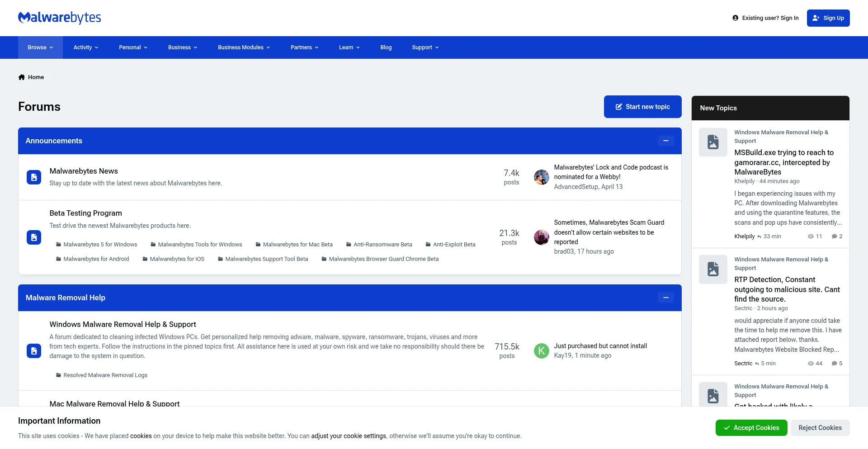The width and height of the screenshot is (868, 449).
Task: Open the adjust your cookie settings link
Action: pos(349,436)
